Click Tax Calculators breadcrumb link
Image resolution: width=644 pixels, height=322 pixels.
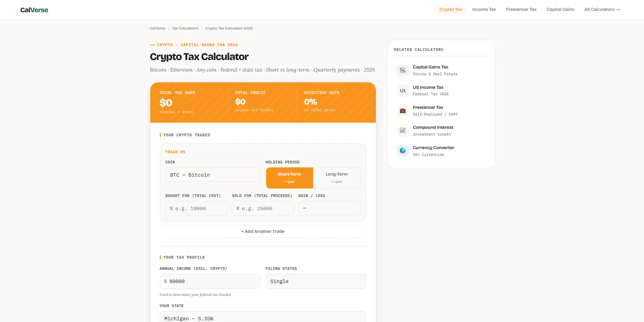tap(185, 28)
